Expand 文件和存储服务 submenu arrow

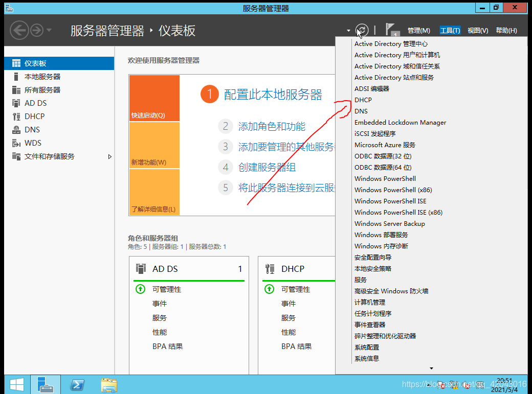109,157
